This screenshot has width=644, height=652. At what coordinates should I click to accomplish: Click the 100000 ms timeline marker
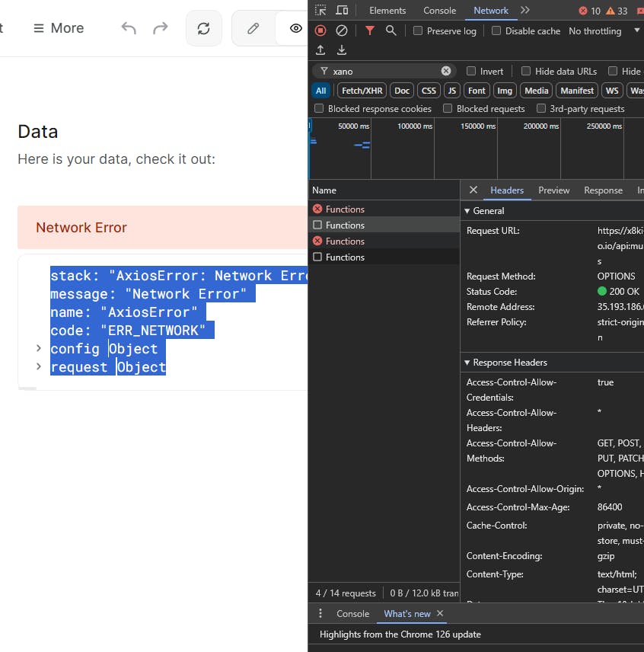tap(414, 126)
